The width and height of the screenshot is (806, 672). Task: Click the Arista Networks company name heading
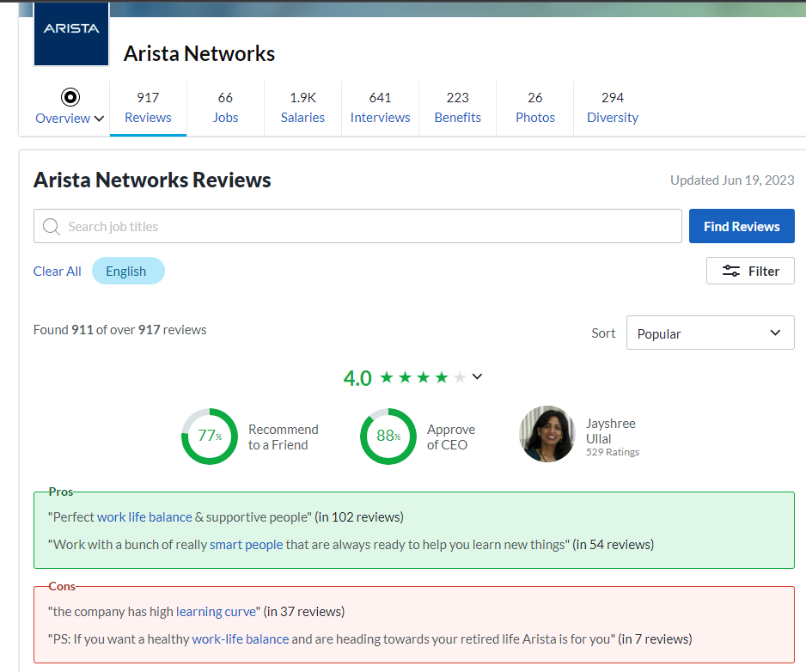199,53
